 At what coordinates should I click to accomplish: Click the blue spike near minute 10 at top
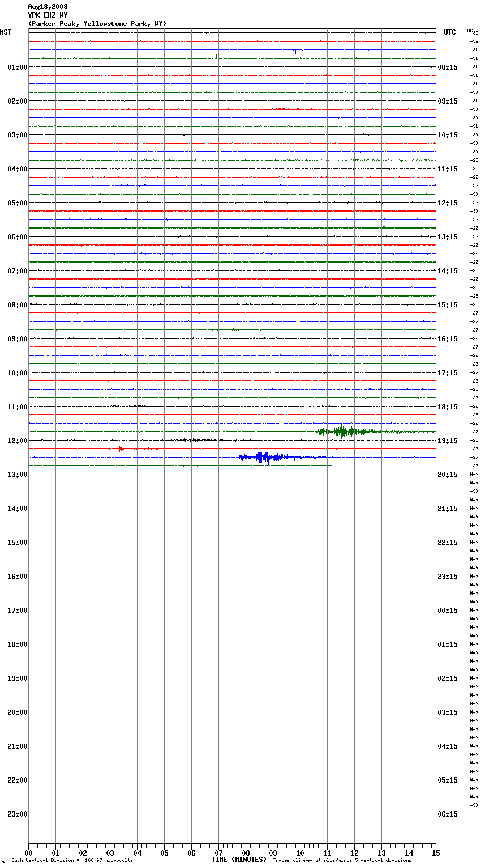295,54
